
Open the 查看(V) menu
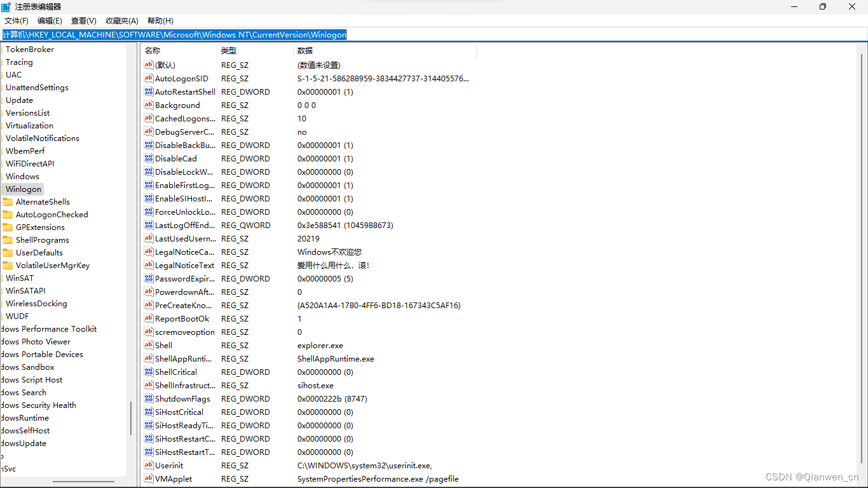(x=84, y=21)
